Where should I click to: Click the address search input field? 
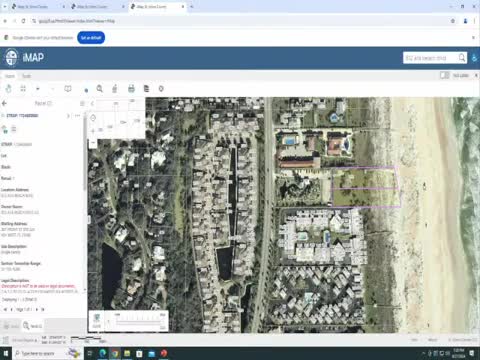point(429,58)
